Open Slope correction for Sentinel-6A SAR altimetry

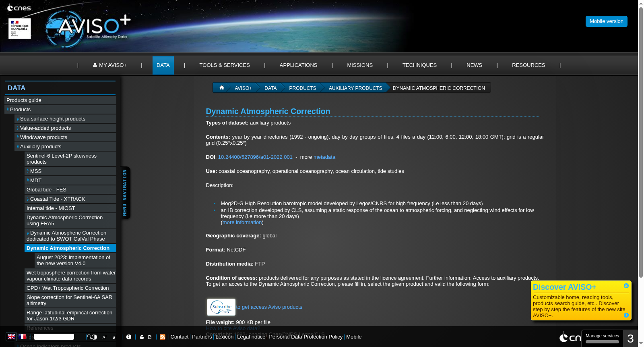pyautogui.click(x=70, y=300)
